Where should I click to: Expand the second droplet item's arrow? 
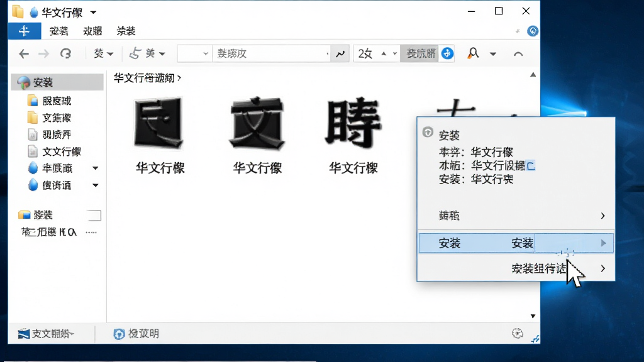[x=96, y=185]
